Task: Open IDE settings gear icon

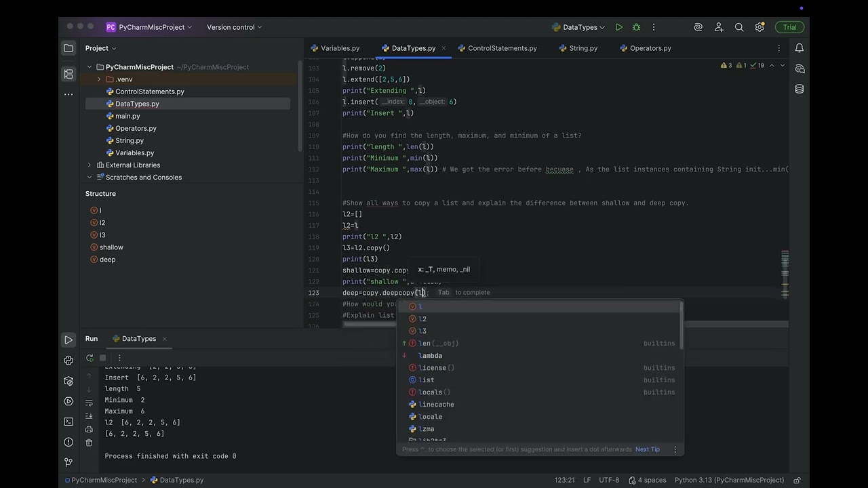Action: (759, 27)
